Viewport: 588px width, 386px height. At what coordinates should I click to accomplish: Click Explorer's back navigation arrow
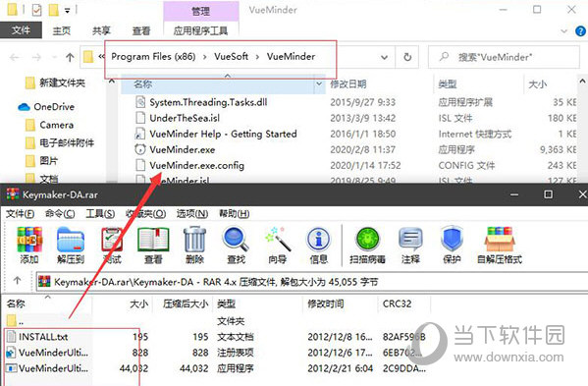coord(15,57)
